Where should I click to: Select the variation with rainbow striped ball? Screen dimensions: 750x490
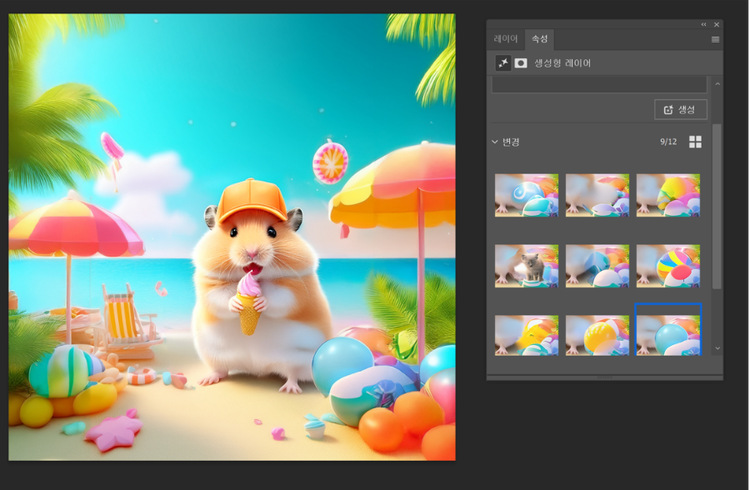[668, 195]
